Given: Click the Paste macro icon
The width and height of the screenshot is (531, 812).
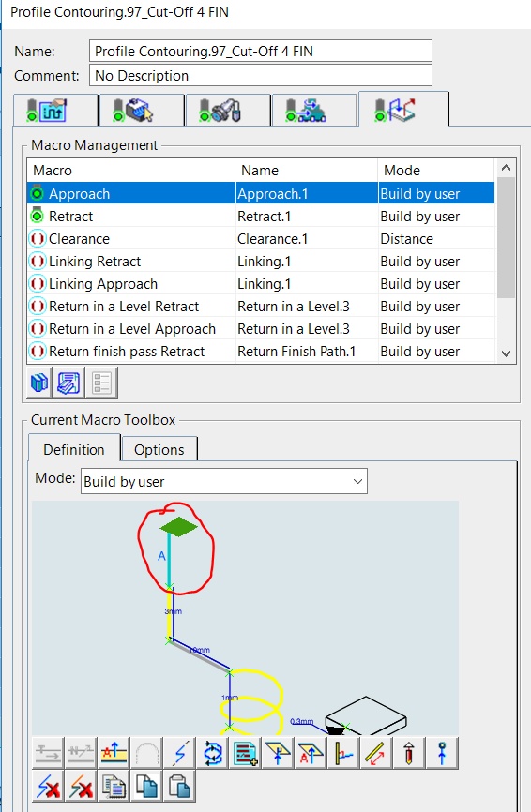Looking at the screenshot, I should [180, 786].
